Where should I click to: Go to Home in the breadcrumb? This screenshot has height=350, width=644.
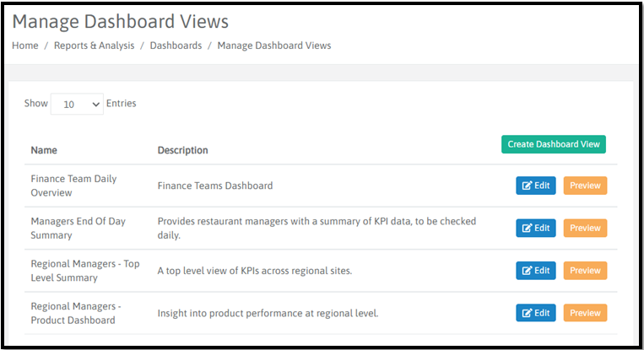(x=25, y=46)
